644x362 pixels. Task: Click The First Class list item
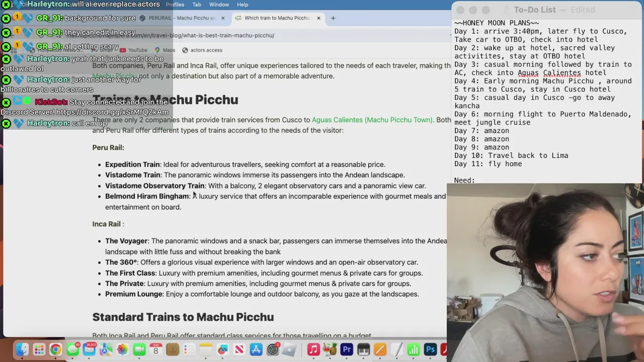click(x=264, y=273)
